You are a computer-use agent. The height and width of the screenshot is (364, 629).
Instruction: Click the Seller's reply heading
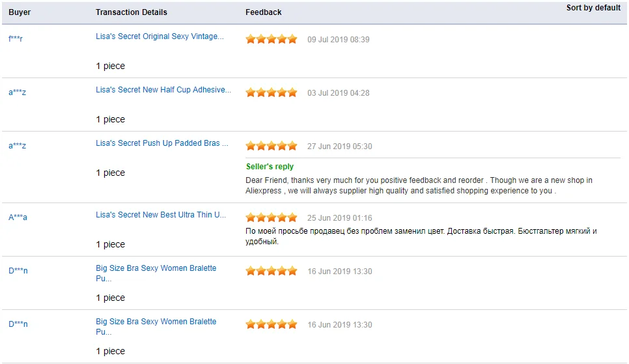[x=270, y=167]
